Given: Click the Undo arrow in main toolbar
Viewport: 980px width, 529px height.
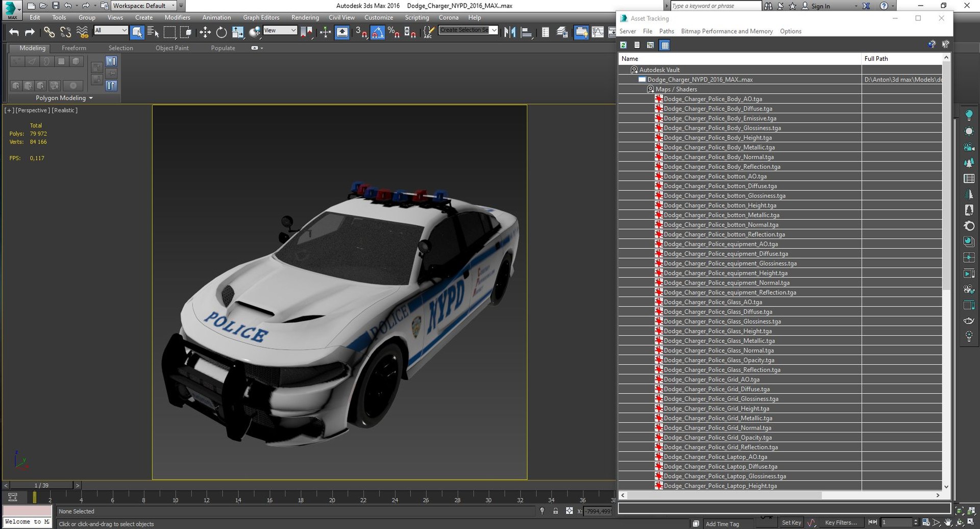Looking at the screenshot, I should tap(14, 32).
